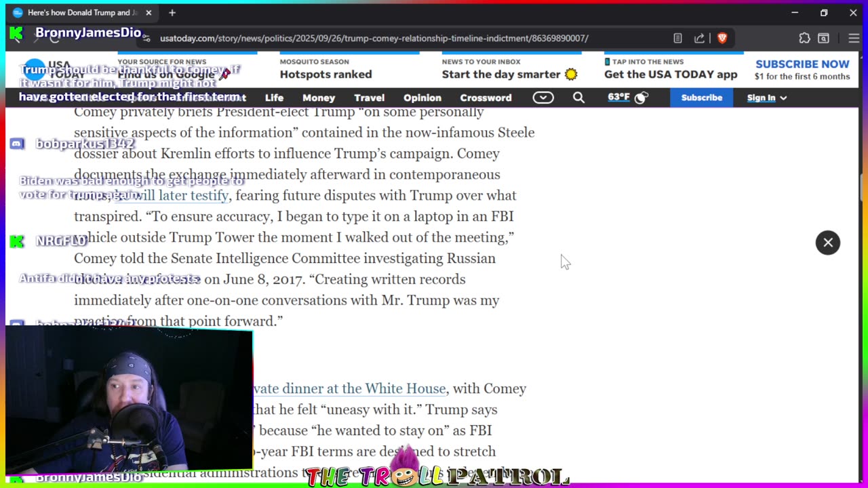Click the 63°F weather icon
This screenshot has width=868, height=488.
coord(629,98)
